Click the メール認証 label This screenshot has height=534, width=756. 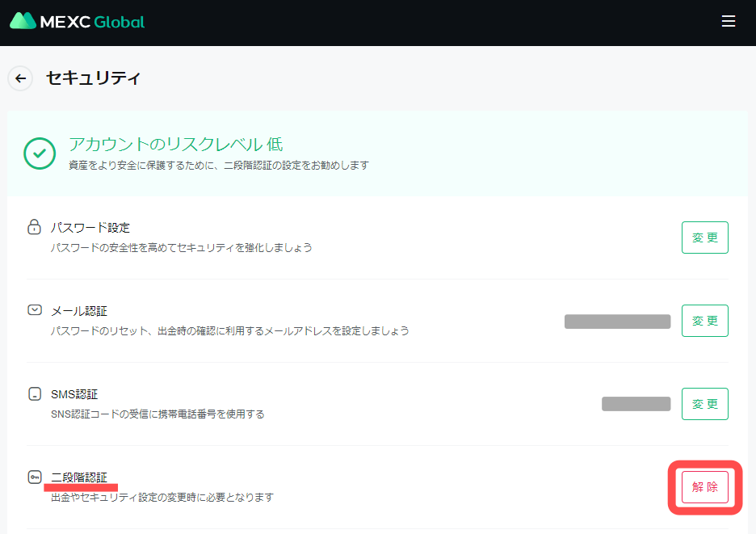click(79, 311)
